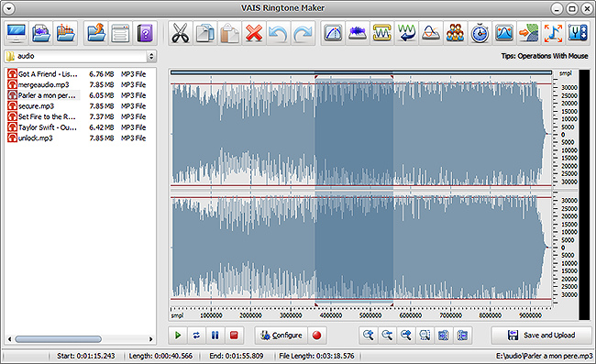Viewport: 596px width, 364px height.
Task: Click the Save and Upload button
Action: point(541,336)
